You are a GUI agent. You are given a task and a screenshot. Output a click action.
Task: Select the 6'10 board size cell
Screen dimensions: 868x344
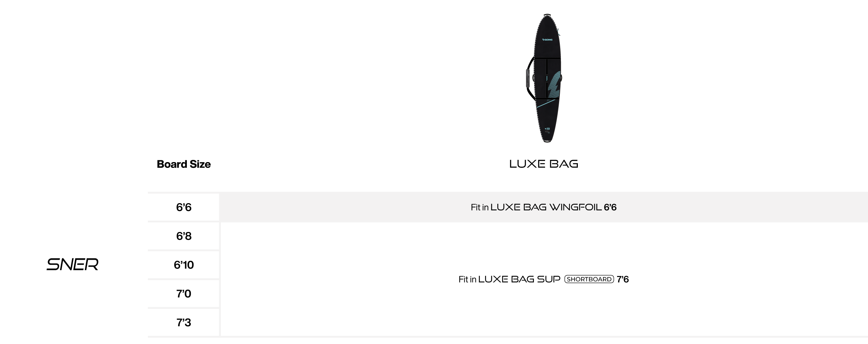point(184,265)
